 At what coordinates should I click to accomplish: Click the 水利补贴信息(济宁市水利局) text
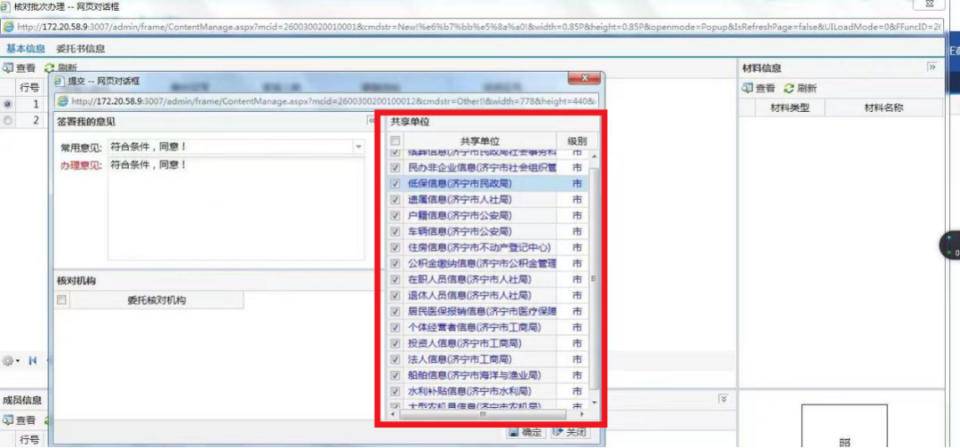pyautogui.click(x=470, y=390)
